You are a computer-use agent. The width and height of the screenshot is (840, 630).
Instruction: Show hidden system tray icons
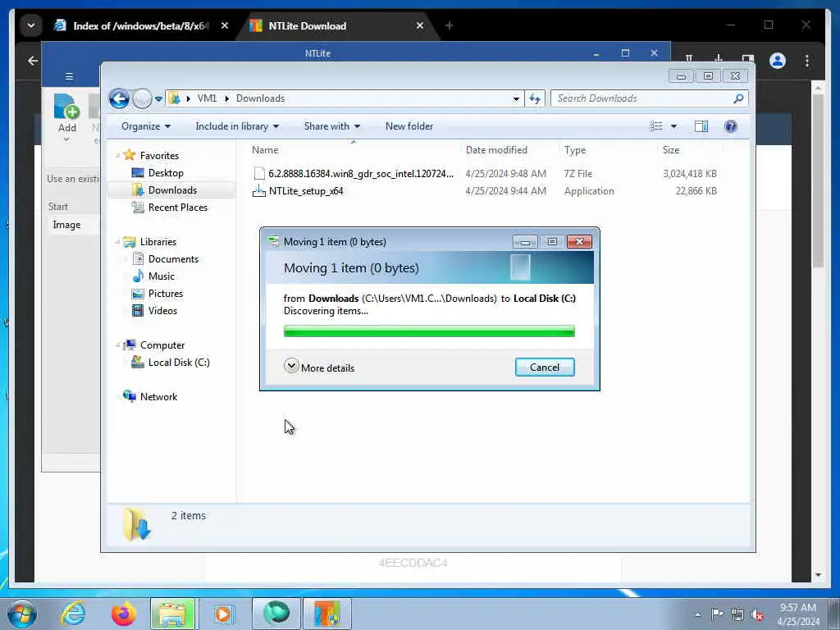pos(697,614)
